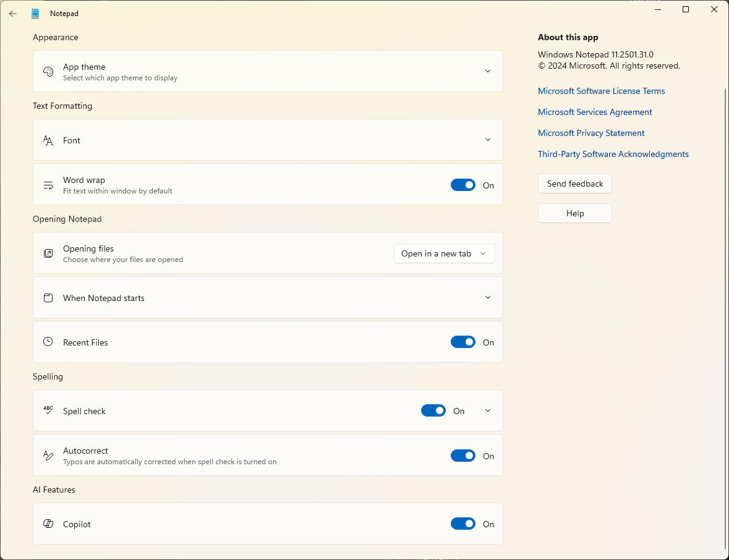Expand the Font settings chevron

pyautogui.click(x=488, y=140)
